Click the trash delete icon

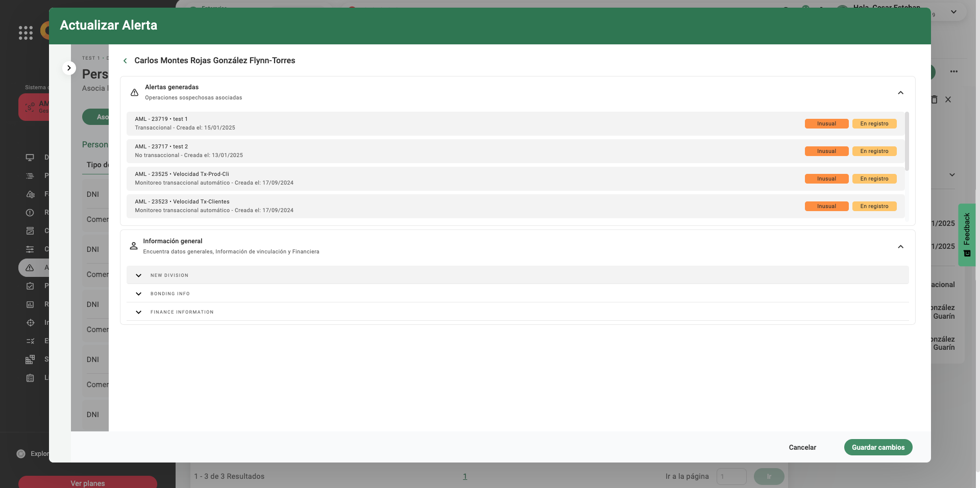[x=934, y=100]
